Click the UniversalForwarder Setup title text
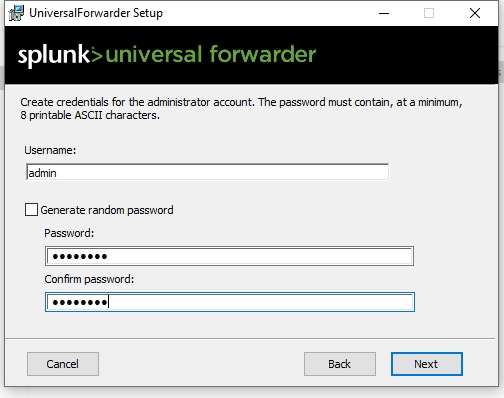The width and height of the screenshot is (504, 398). coord(96,13)
